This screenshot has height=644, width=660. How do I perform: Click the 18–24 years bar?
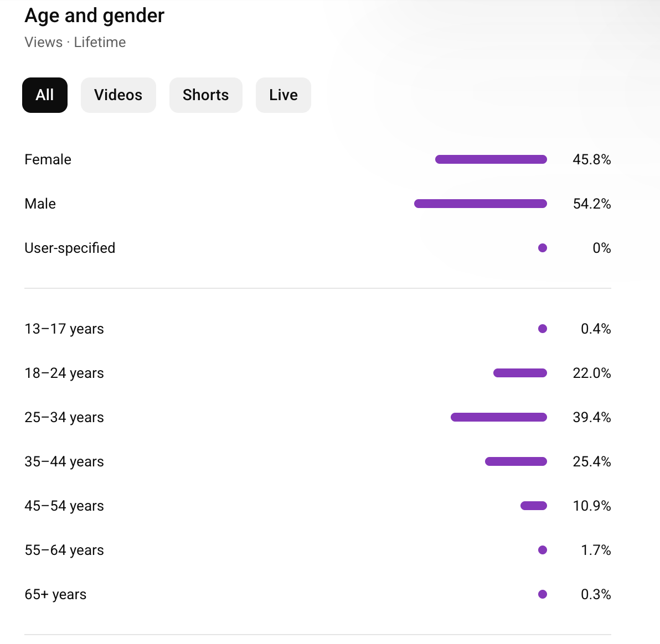pyautogui.click(x=520, y=373)
